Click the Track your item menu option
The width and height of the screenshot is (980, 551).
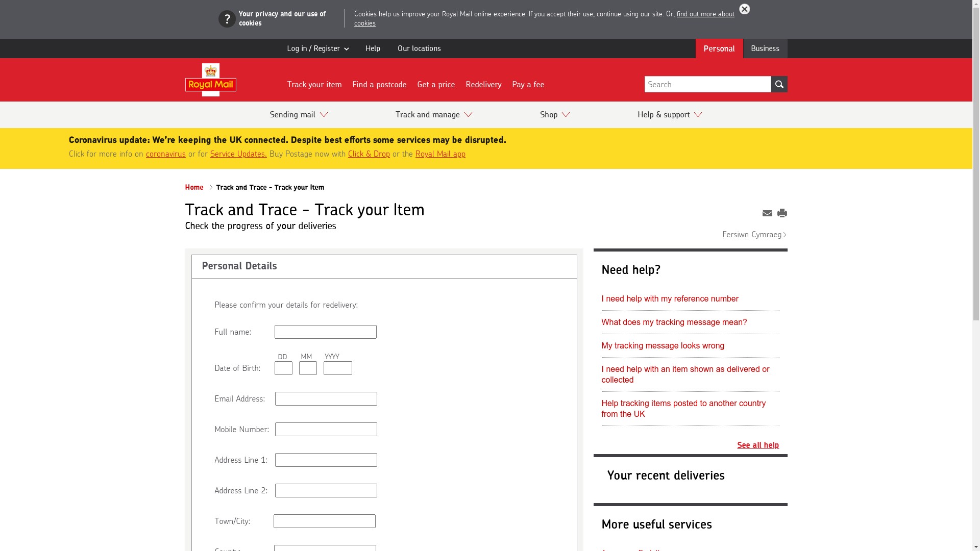(314, 84)
